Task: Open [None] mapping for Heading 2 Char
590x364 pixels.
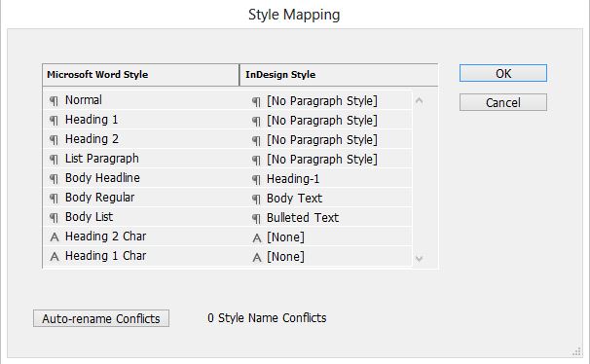Action: [285, 237]
